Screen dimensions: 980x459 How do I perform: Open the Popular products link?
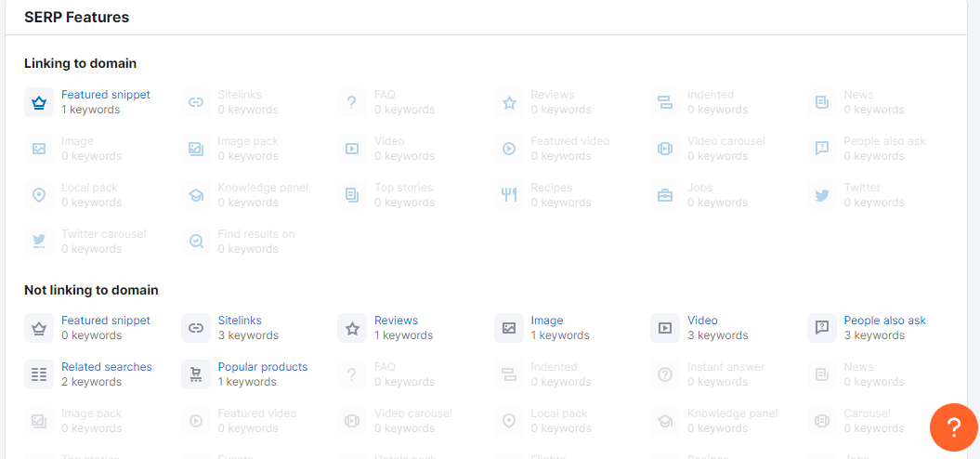(263, 367)
